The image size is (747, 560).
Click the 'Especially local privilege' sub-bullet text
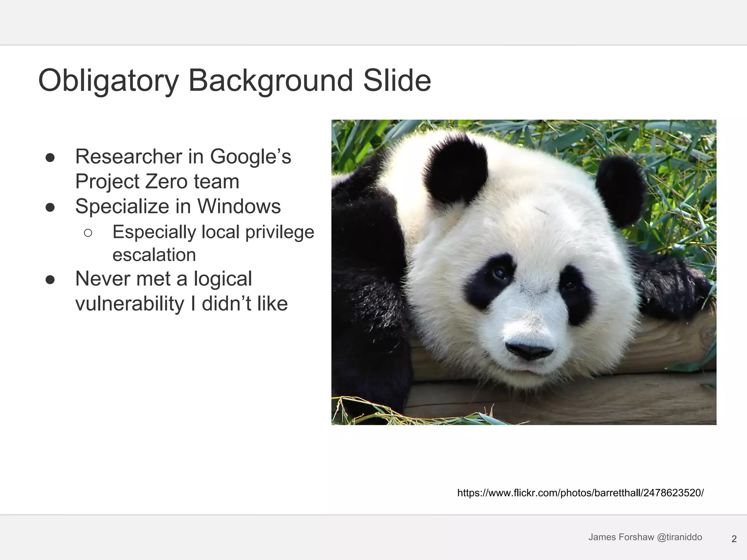[x=213, y=232]
